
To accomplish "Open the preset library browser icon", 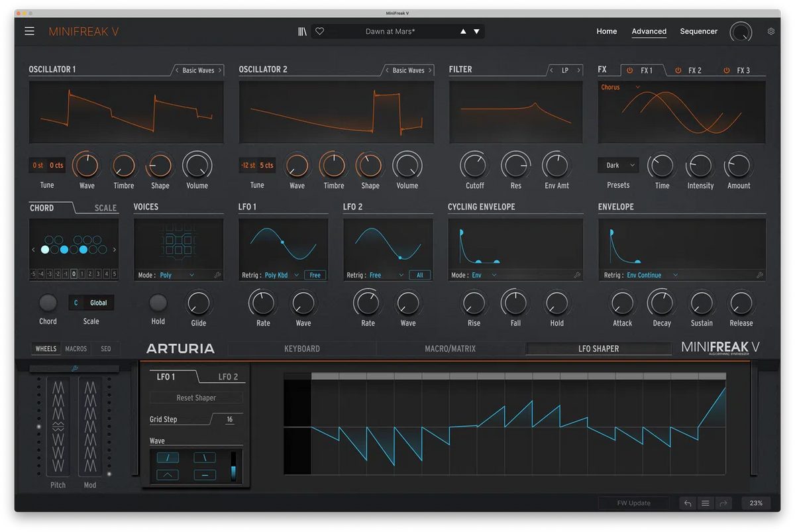I will pyautogui.click(x=302, y=30).
